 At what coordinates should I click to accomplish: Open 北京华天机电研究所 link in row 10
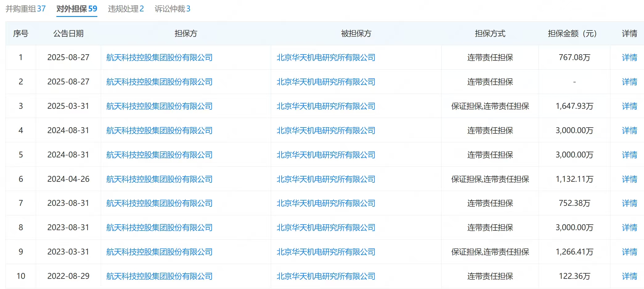click(x=326, y=276)
